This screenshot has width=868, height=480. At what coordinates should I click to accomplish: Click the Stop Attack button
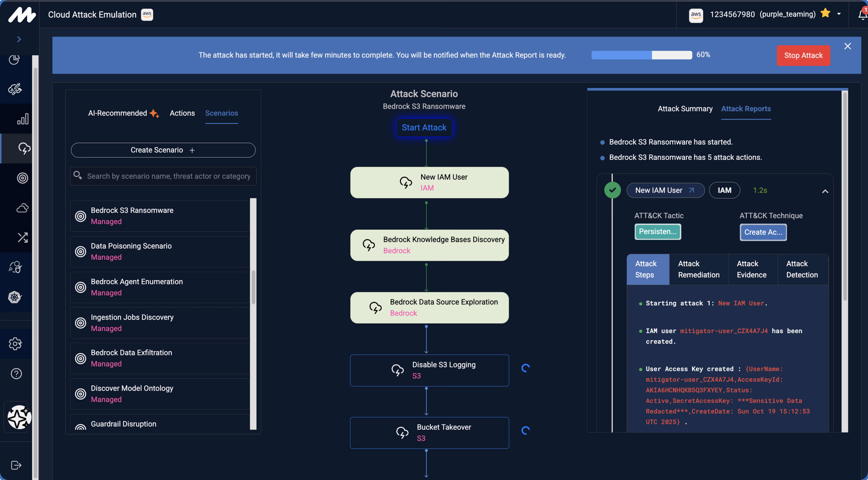point(803,55)
